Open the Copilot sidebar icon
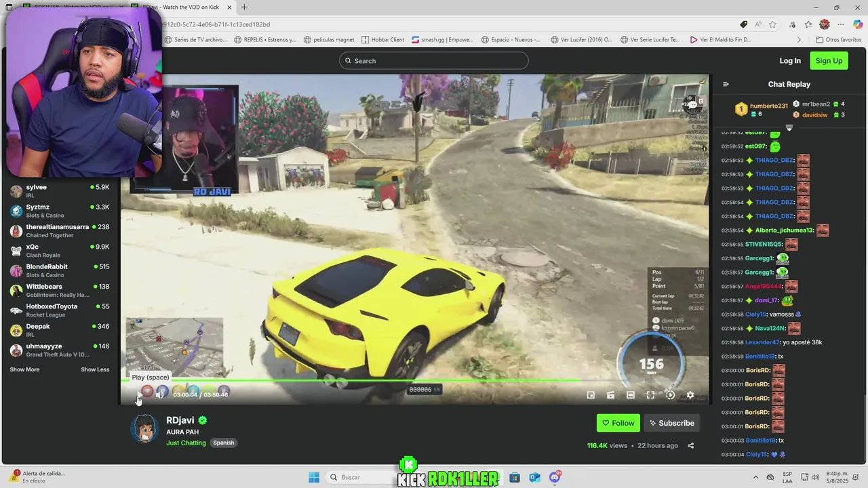This screenshot has width=868, height=488. [x=858, y=24]
